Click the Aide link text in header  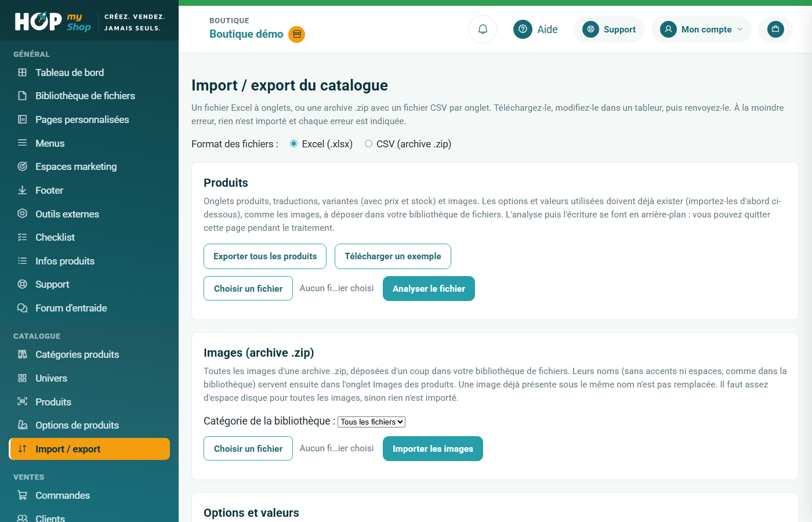(x=548, y=30)
